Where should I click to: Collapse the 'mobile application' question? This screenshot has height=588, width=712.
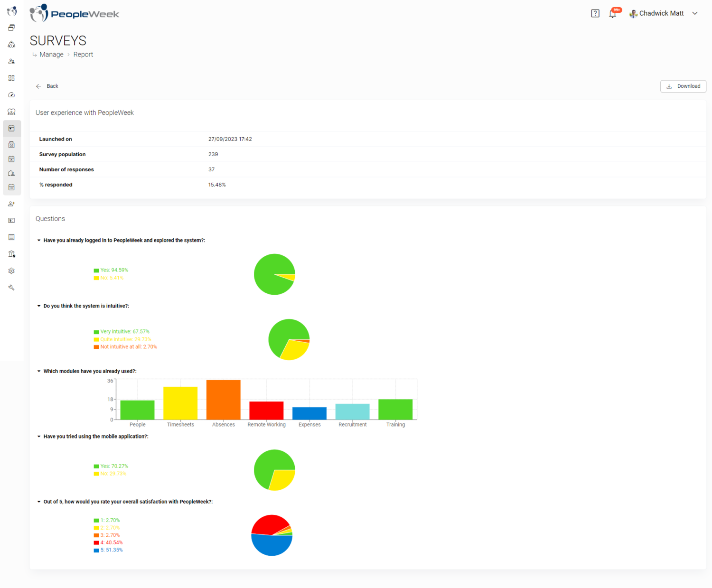[x=39, y=437]
